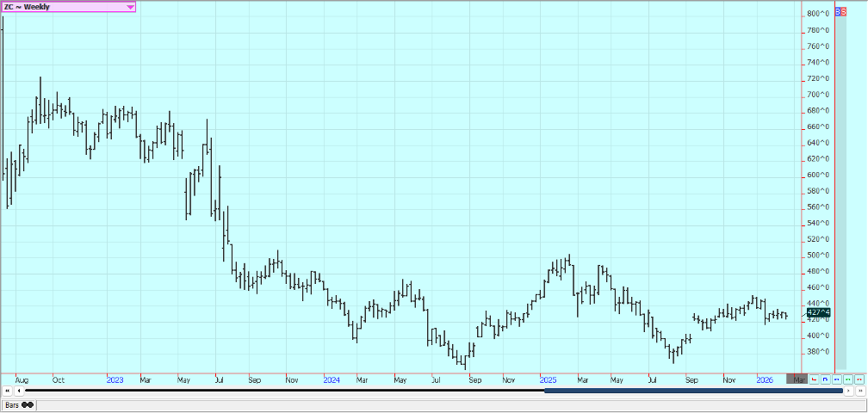Click the 2023 year label on time axis
Screen dimensions: 868x413
click(x=115, y=379)
